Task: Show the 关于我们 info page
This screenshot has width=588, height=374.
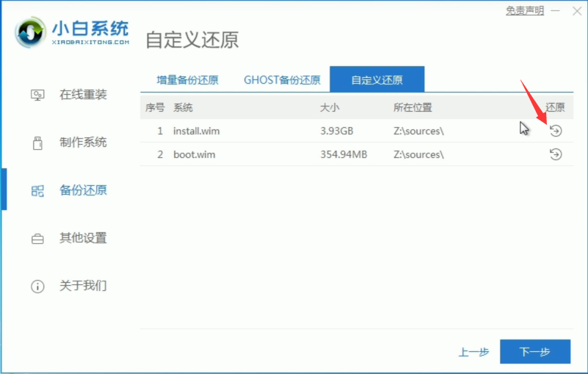Action: [82, 286]
